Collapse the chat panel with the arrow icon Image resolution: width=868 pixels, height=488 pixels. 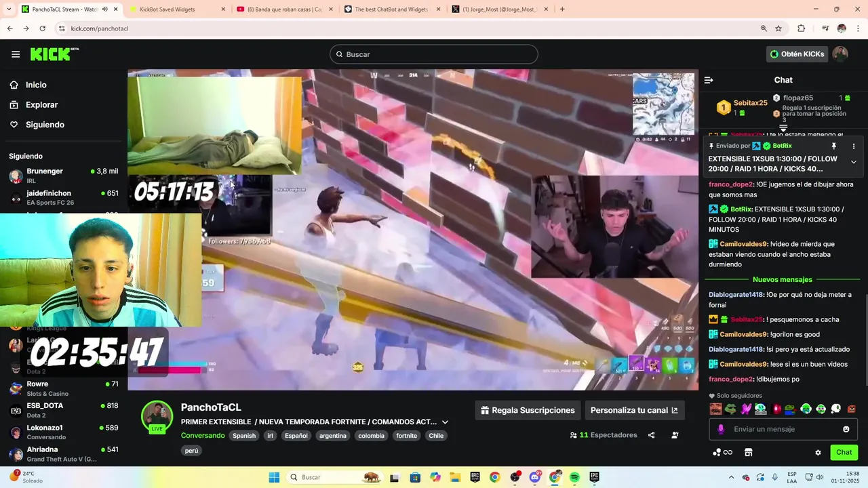point(709,80)
